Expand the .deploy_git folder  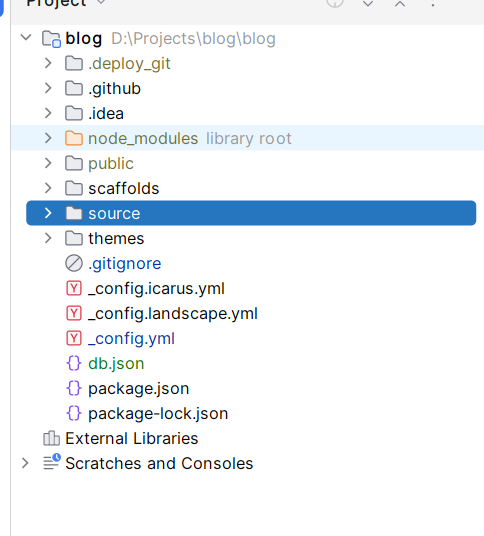[48, 63]
